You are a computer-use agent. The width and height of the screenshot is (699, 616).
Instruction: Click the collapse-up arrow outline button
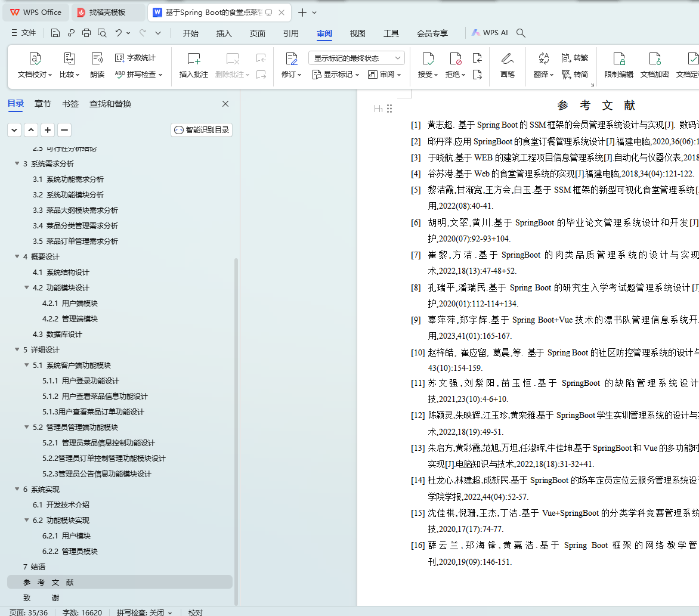[31, 130]
